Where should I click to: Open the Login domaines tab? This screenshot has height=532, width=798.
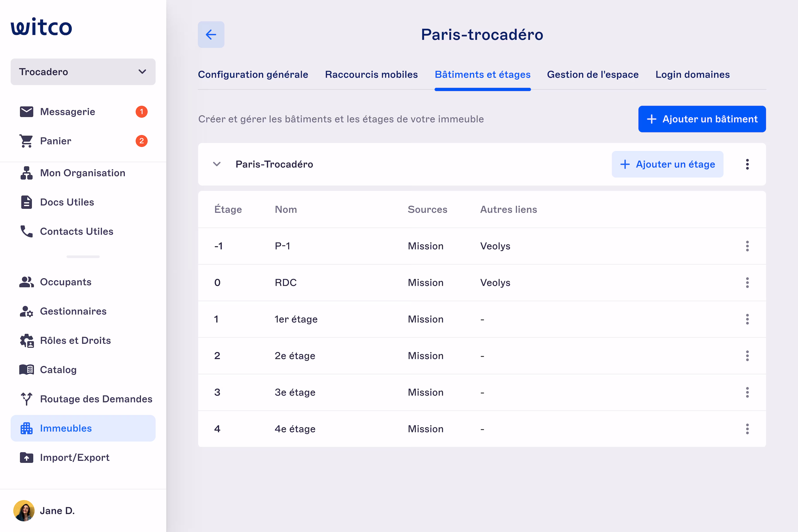tap(692, 75)
